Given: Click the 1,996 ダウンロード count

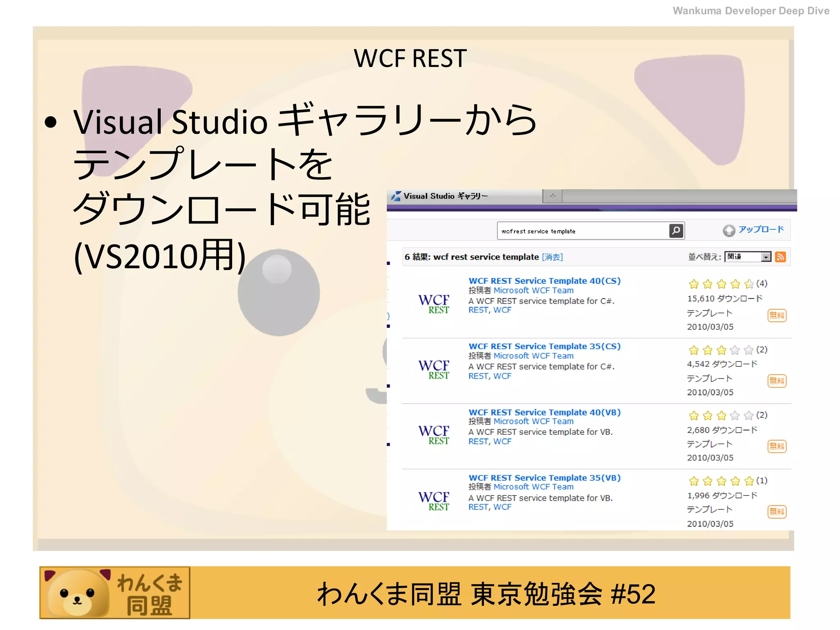Looking at the screenshot, I should click(722, 495).
